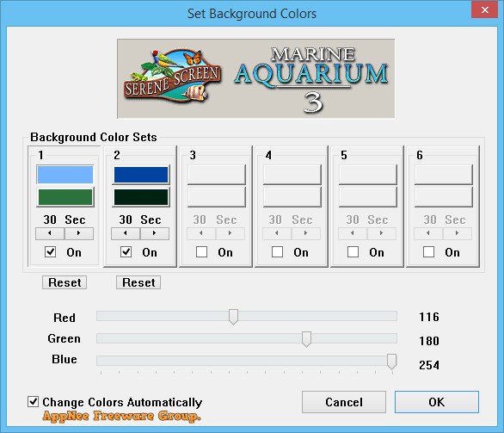Increase seconds for color set 1
Screen dimensions: 504x433
pyautogui.click(x=79, y=233)
